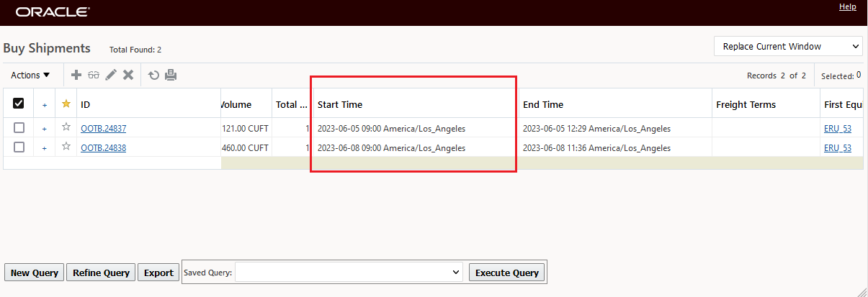Expand the OOTB.24837 row details
This screenshot has height=297, width=868.
pos(44,129)
